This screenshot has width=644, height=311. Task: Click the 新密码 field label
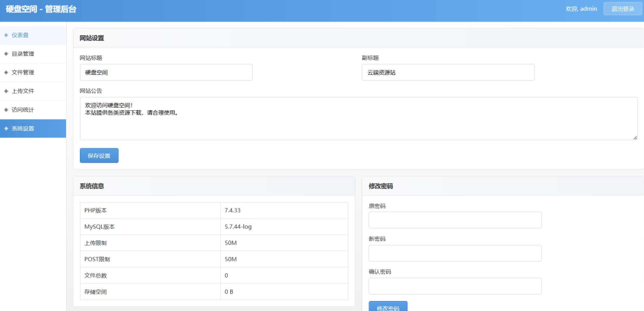click(x=377, y=239)
